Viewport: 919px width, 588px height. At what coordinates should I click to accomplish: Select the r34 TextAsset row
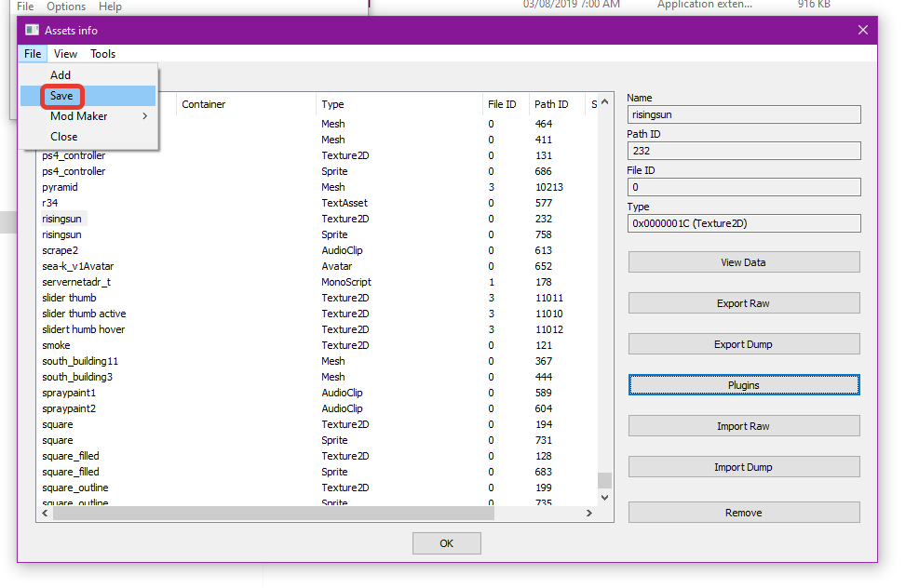[317, 203]
